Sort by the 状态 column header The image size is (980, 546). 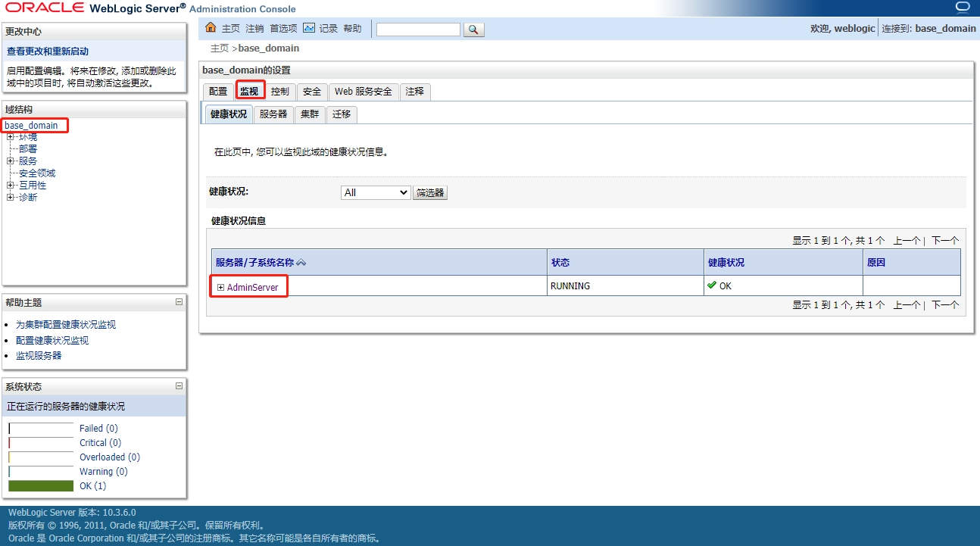point(560,263)
